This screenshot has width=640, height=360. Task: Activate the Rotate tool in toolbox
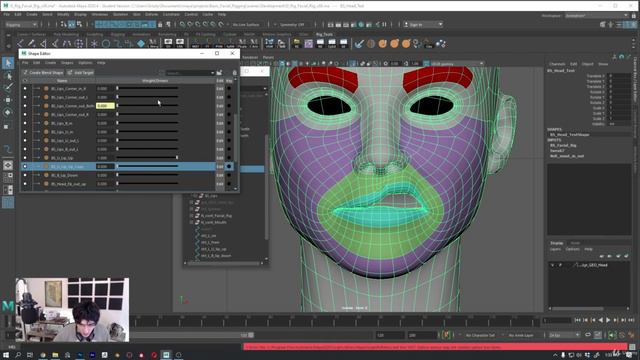[x=8, y=112]
